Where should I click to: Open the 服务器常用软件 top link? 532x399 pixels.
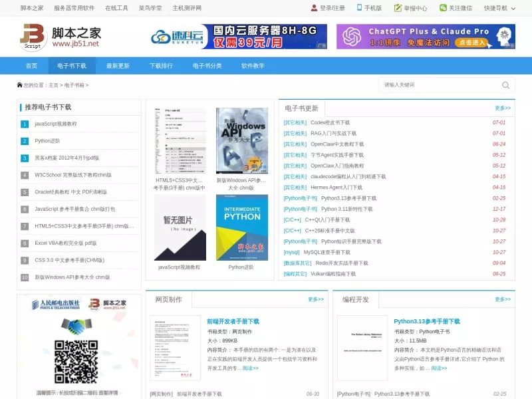click(74, 8)
